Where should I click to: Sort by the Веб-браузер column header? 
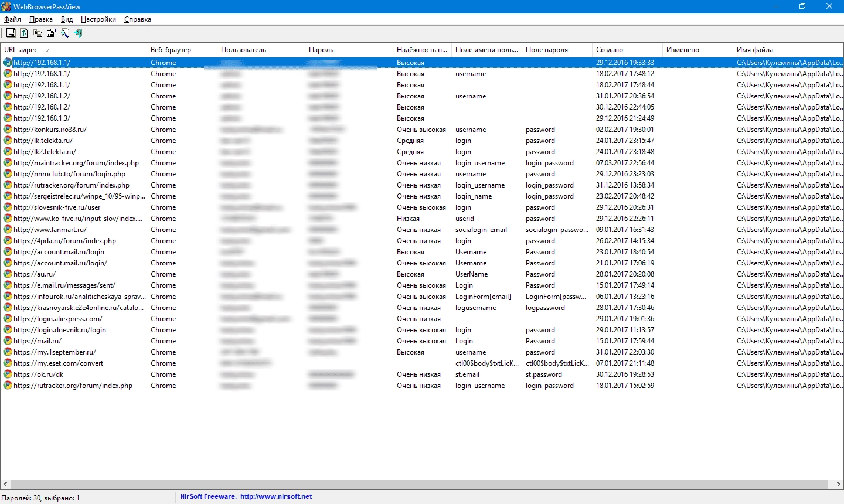pyautogui.click(x=182, y=50)
